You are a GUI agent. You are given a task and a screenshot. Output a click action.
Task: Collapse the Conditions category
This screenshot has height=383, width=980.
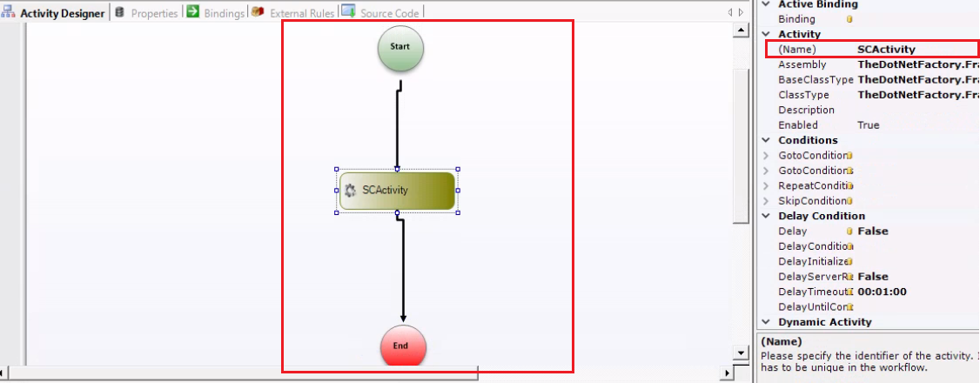click(x=766, y=140)
